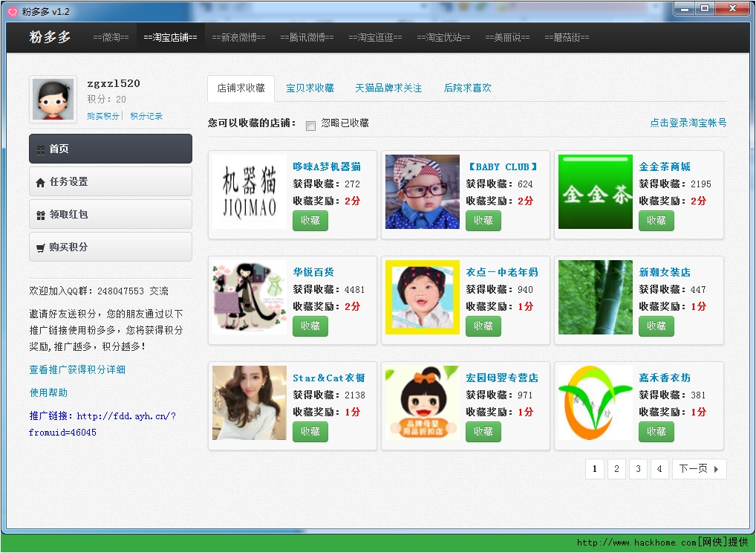
Task: Click the 粉多多 app heart icon in title bar
Action: [13, 12]
